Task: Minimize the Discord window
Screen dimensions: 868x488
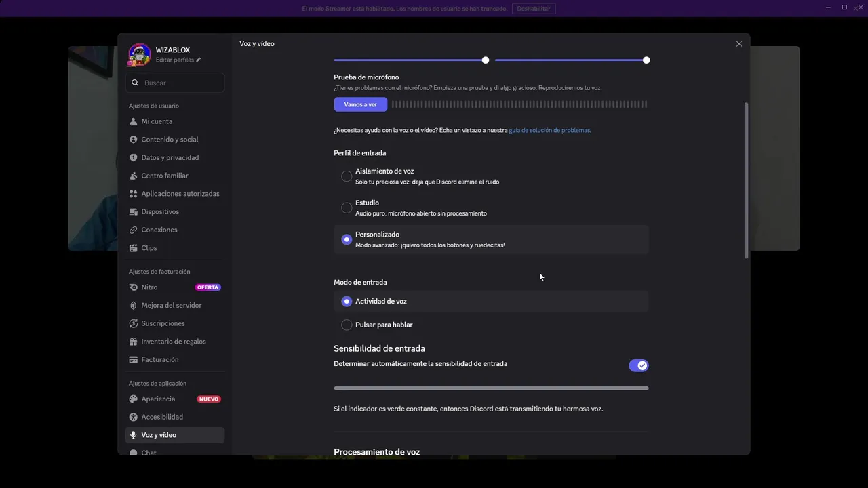Action: coord(828,7)
